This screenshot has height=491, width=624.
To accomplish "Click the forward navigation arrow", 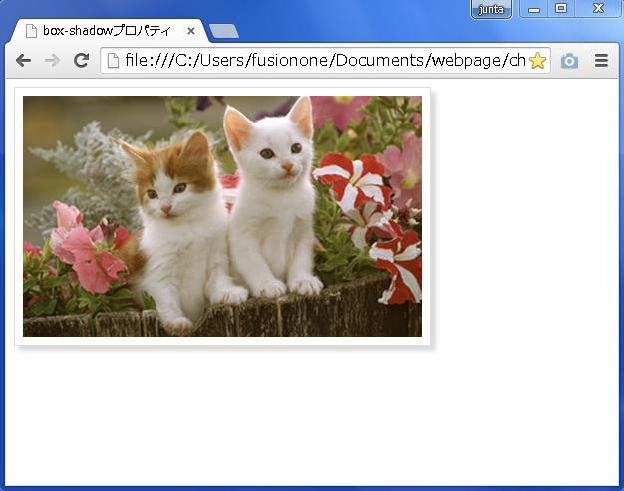I will click(x=53, y=60).
